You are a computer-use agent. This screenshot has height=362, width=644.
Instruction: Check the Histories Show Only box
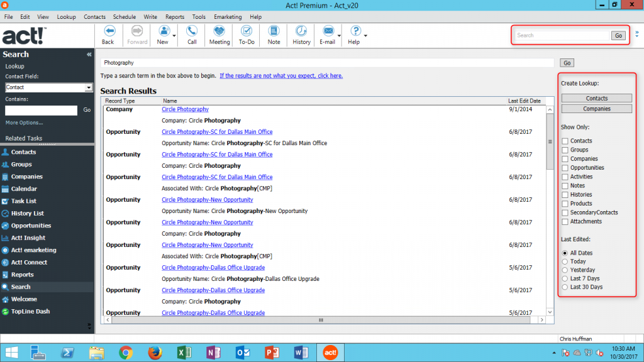pos(565,195)
